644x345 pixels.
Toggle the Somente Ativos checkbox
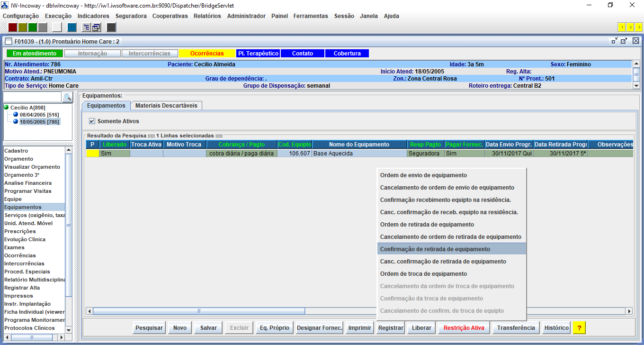pos(92,121)
